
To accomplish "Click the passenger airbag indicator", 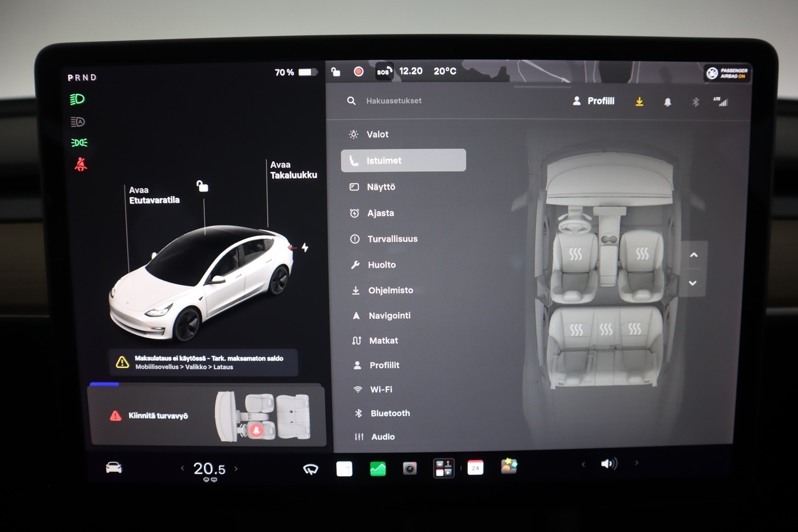I will (x=727, y=73).
